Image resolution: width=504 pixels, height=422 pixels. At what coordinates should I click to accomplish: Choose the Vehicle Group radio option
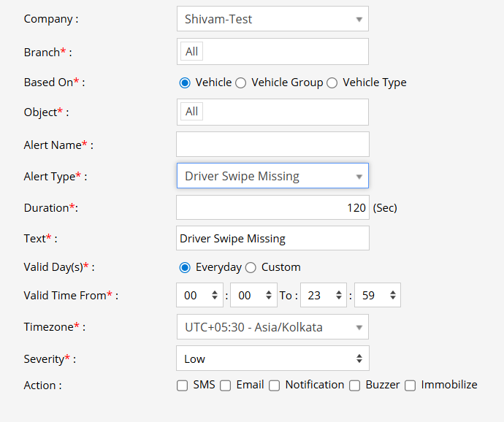click(241, 83)
